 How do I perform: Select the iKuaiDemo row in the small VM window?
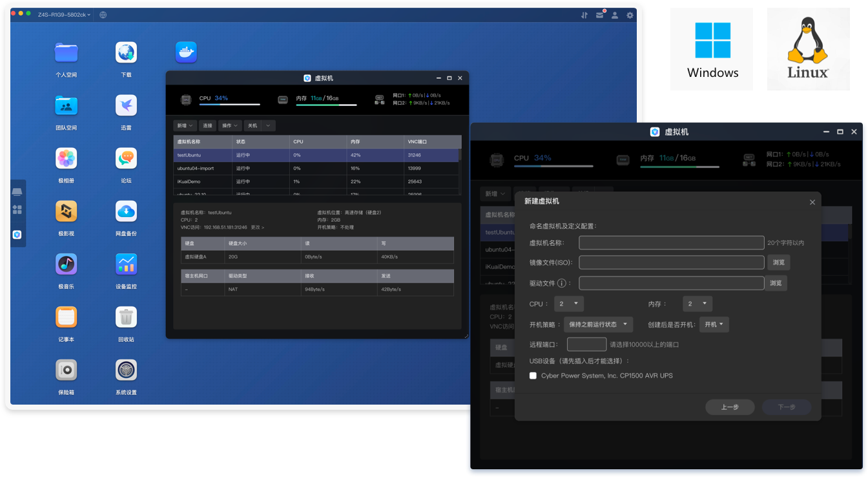coord(316,182)
